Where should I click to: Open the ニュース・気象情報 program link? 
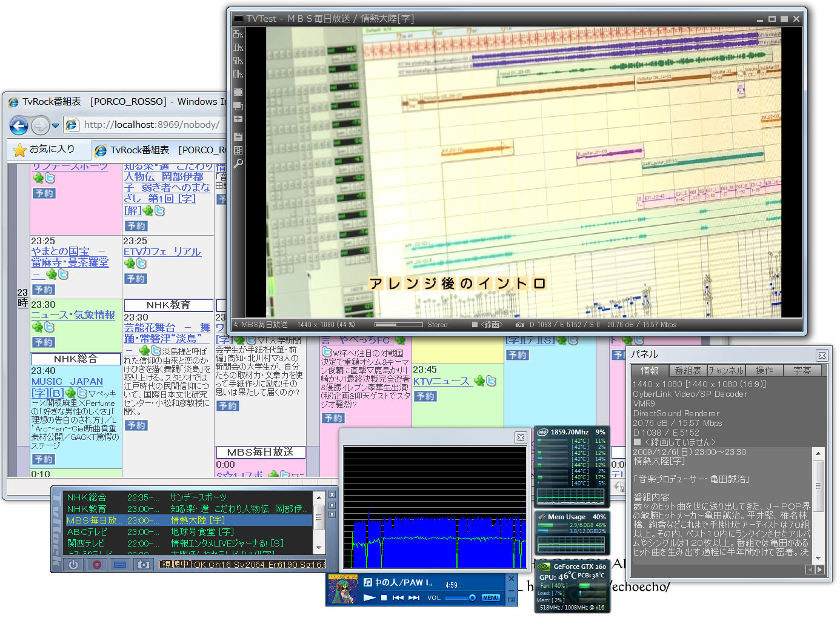click(73, 315)
